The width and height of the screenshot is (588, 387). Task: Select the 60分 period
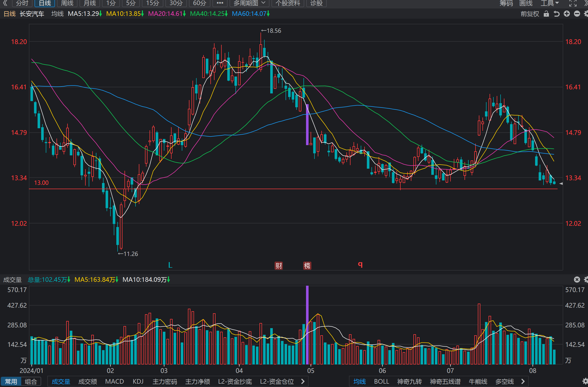200,3
